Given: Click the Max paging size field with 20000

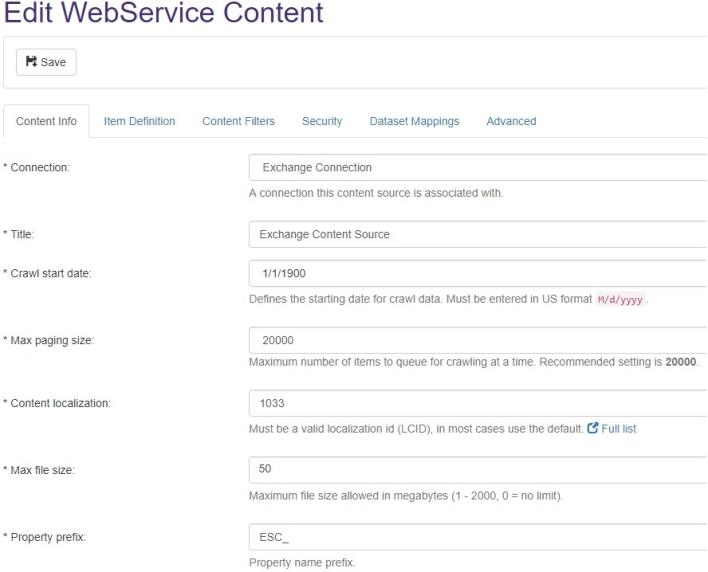Looking at the screenshot, I should [477, 340].
